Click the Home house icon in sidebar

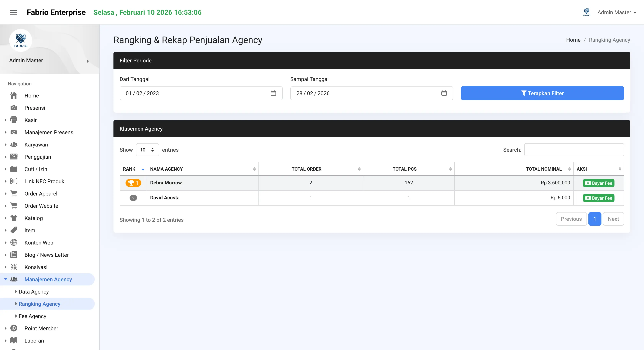click(14, 95)
